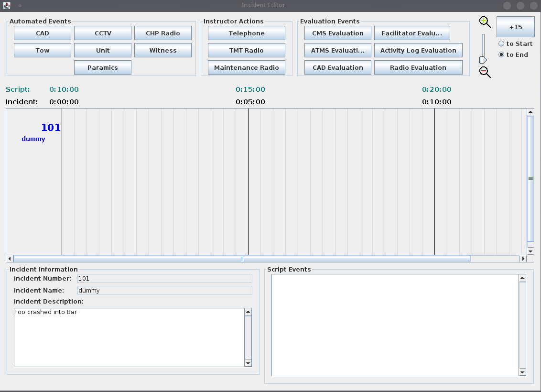
Task: Add a Telephone instructor action
Action: pos(246,33)
